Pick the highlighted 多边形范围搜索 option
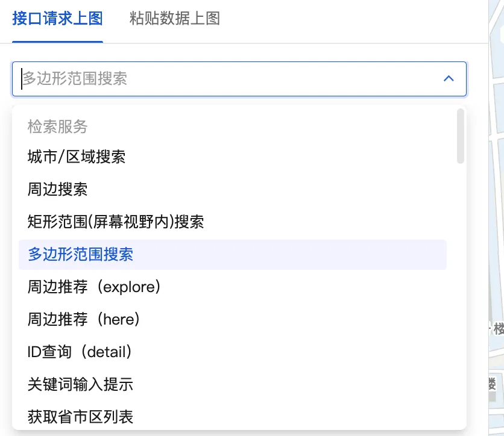Viewport: 504px width, 436px height. point(232,255)
